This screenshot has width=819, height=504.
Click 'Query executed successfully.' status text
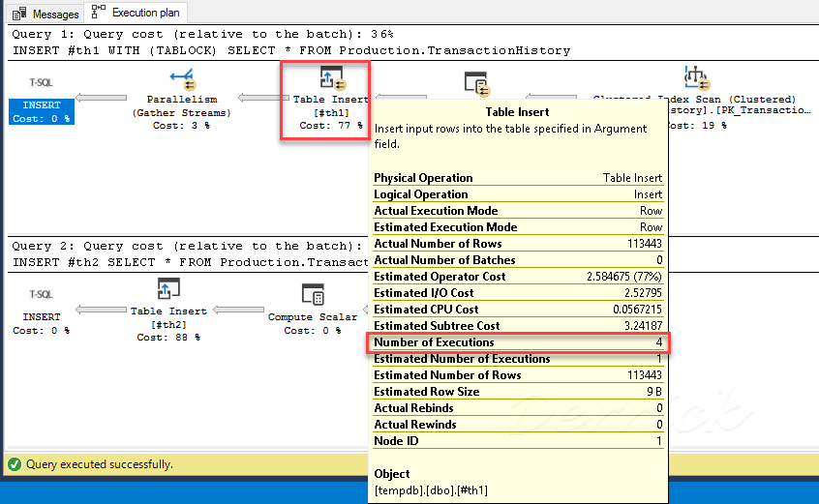tap(100, 464)
